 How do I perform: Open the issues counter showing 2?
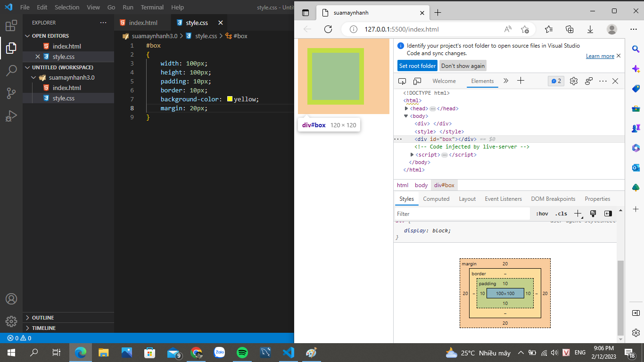[556, 81]
